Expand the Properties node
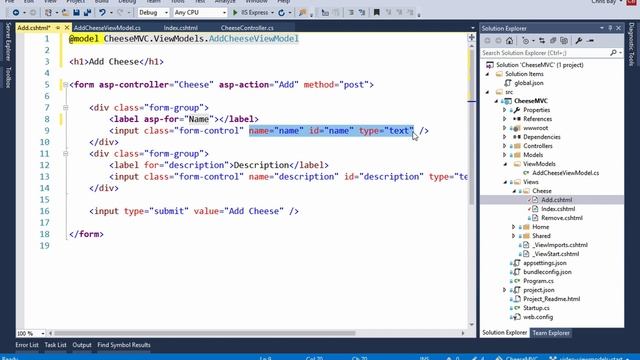The image size is (640, 360). coord(504,110)
